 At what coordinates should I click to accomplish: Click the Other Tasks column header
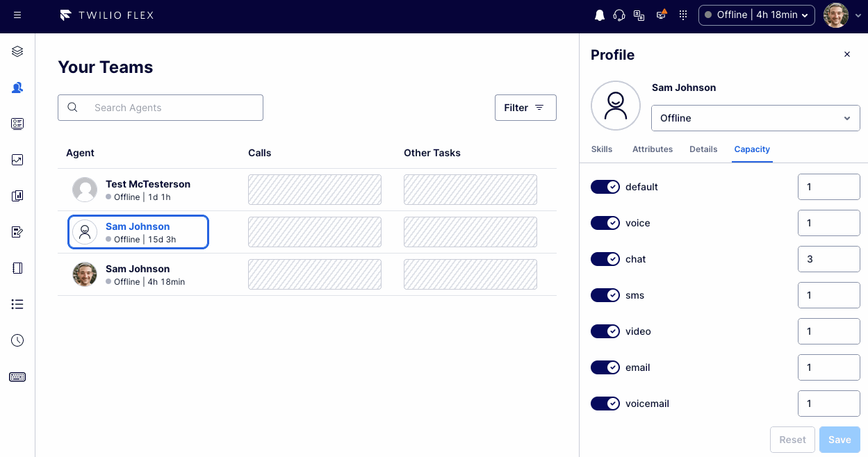[x=432, y=153]
